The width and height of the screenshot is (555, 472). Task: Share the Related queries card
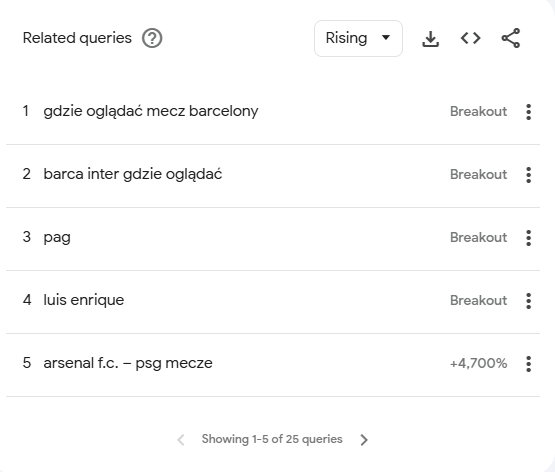click(x=510, y=38)
